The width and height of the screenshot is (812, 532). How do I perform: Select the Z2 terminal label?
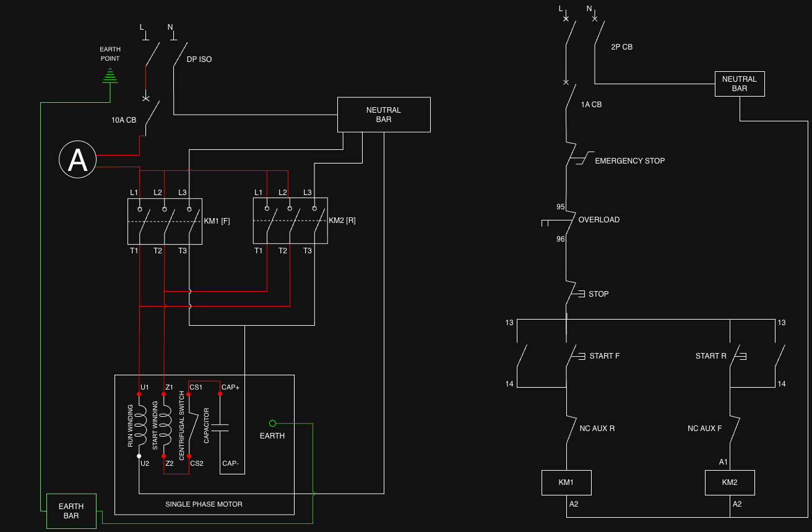click(x=170, y=463)
